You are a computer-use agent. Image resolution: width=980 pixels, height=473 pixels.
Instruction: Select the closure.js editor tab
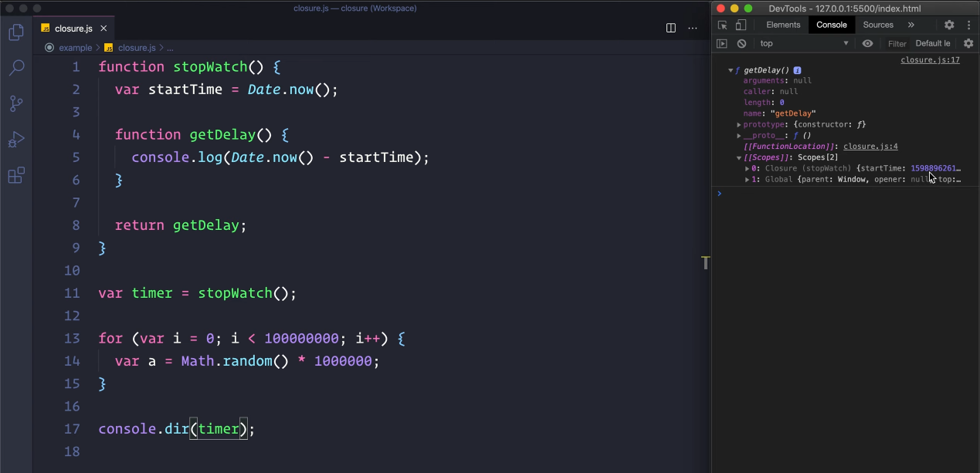coord(74,29)
